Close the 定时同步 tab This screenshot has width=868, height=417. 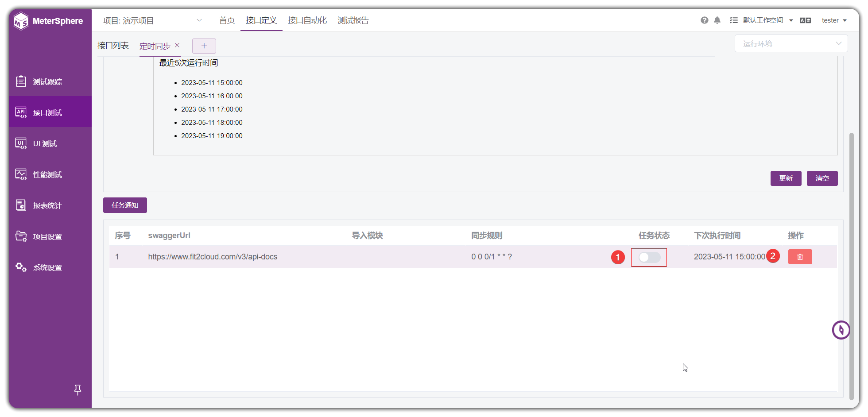pos(177,45)
